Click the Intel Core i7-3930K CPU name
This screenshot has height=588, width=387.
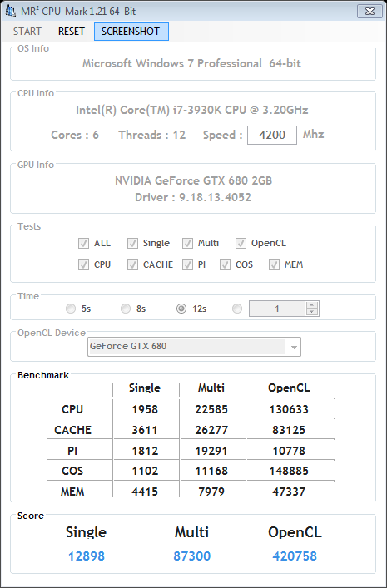192,111
